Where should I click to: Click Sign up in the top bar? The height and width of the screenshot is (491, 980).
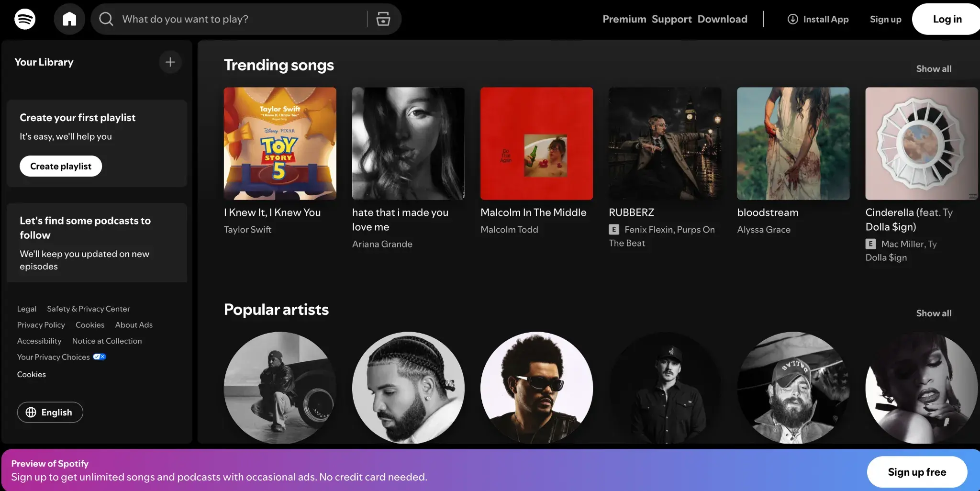coord(886,19)
